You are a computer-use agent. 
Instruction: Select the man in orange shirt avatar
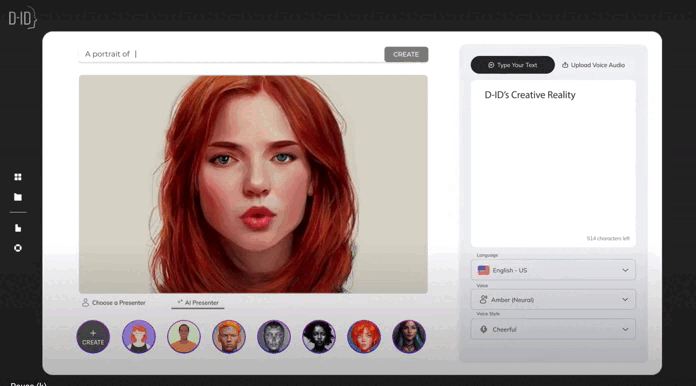pos(184,337)
